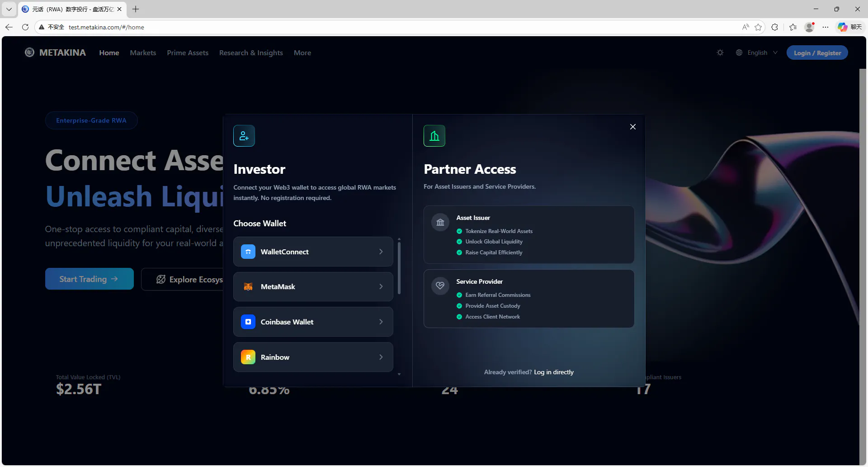Click the WalletConnect logo icon
This screenshot has height=467, width=868.
(248, 252)
